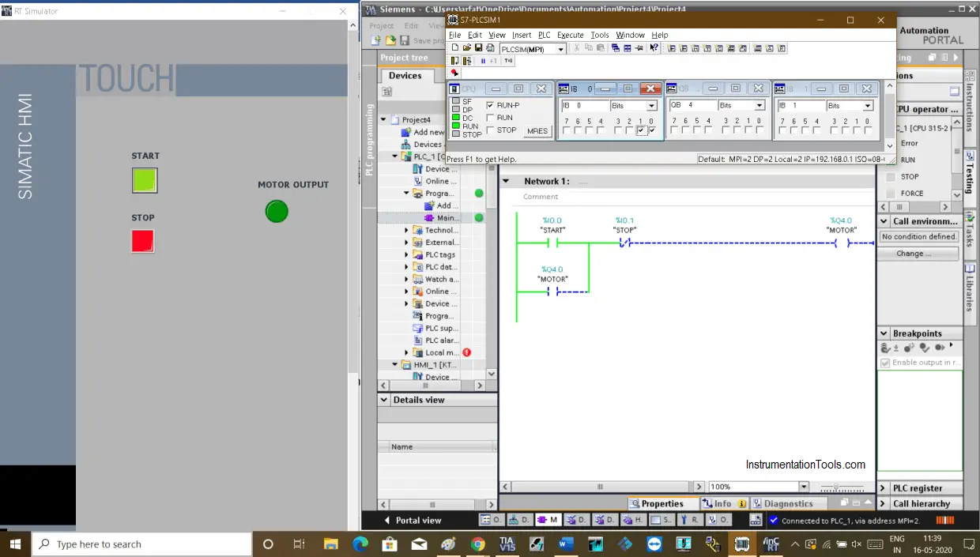Click the T=0 reset timers icon
The height and width of the screenshot is (557, 980).
[x=508, y=61]
